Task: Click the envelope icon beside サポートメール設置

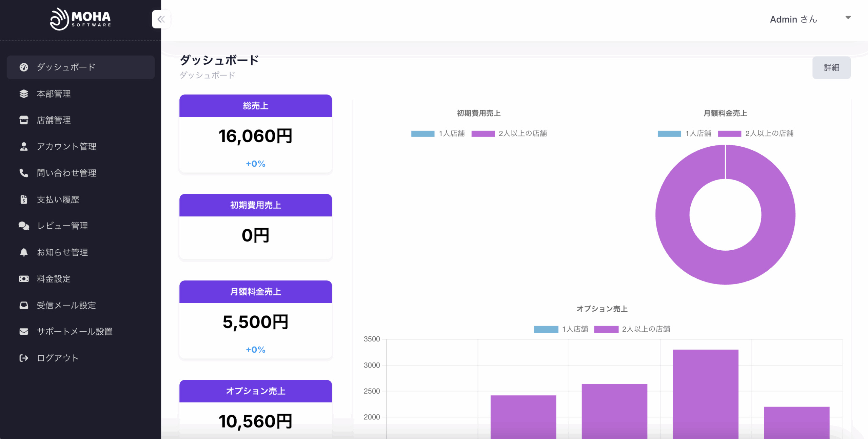Action: point(24,331)
